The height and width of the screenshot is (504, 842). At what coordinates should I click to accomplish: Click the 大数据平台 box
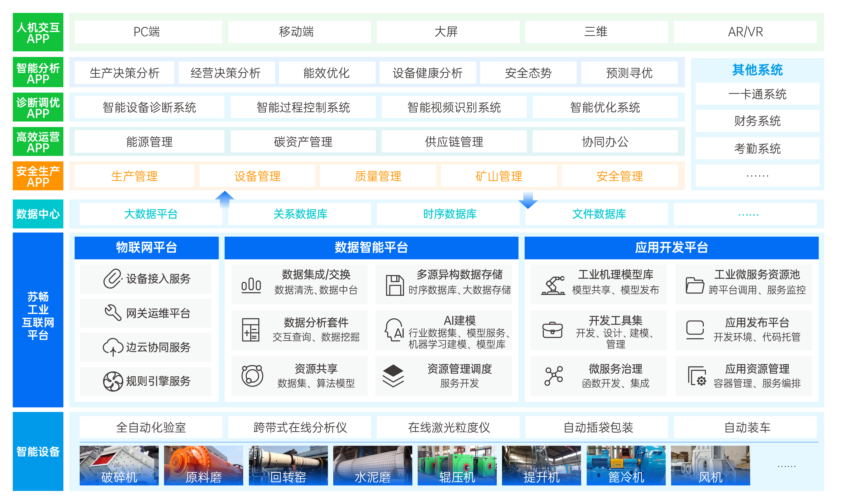(x=151, y=214)
